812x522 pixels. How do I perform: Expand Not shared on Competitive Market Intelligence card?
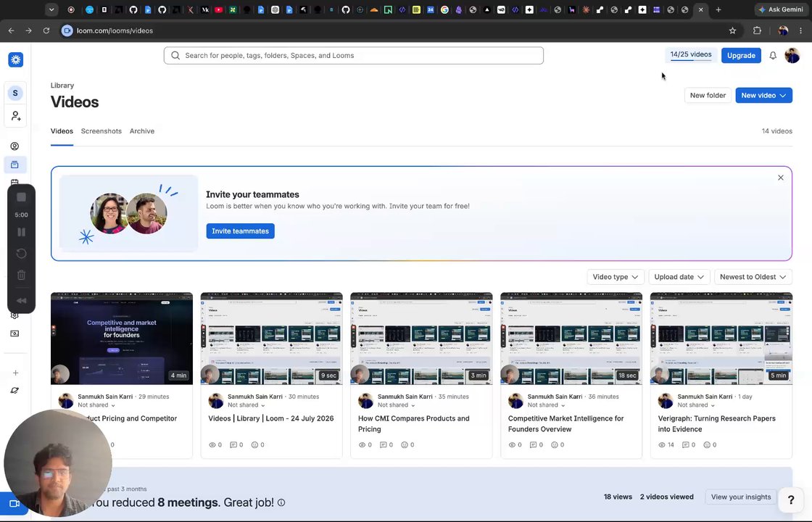pyautogui.click(x=547, y=405)
